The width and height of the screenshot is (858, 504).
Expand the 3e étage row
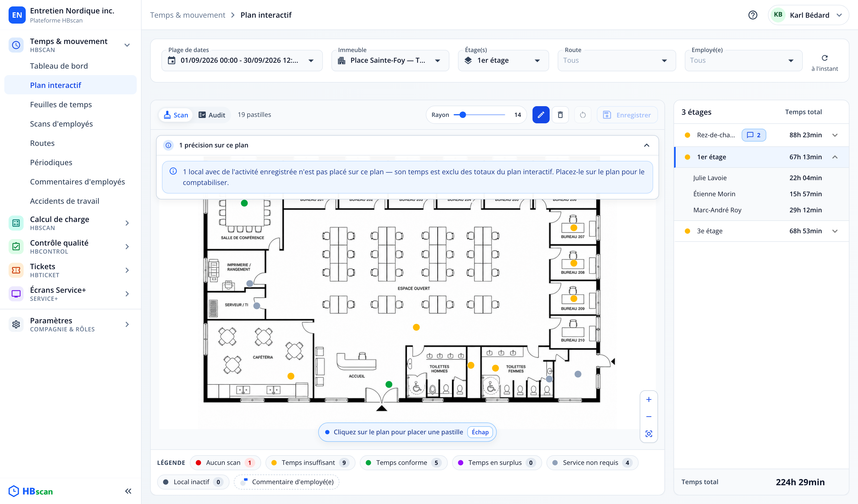[761, 231]
